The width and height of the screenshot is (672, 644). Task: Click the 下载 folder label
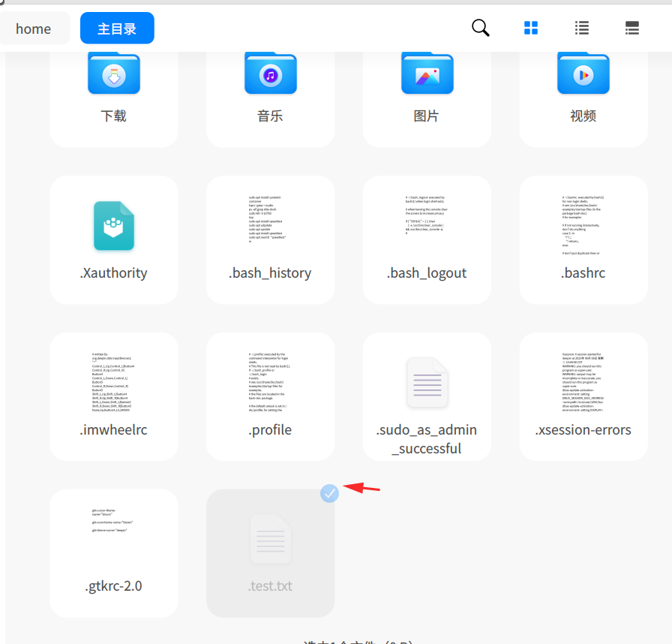pos(113,116)
